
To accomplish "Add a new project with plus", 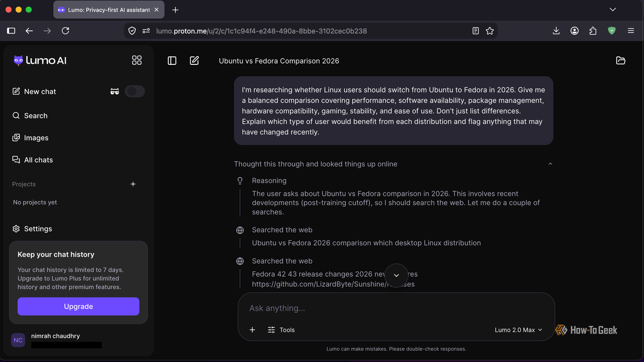I will (133, 184).
